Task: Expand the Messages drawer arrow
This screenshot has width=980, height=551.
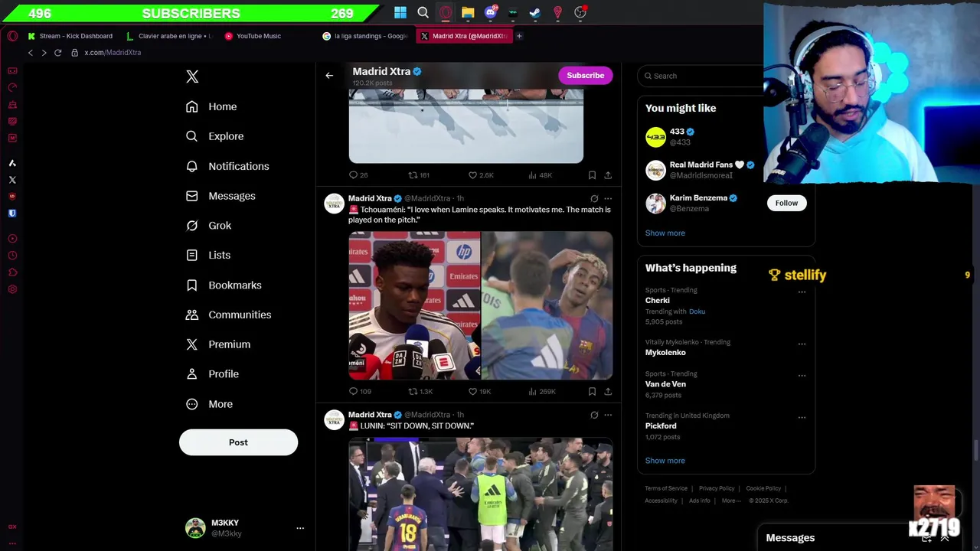Action: (944, 538)
